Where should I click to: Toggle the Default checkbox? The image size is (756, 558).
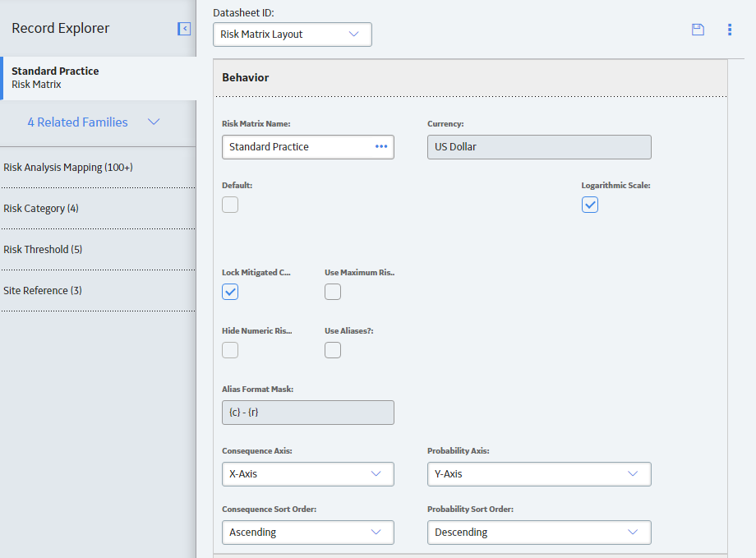[230, 205]
